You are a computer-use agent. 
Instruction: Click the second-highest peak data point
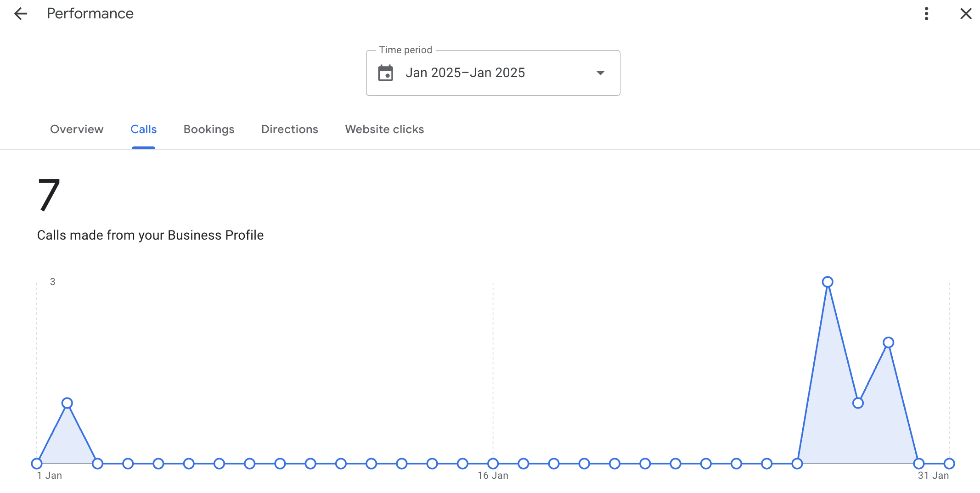coord(888,342)
